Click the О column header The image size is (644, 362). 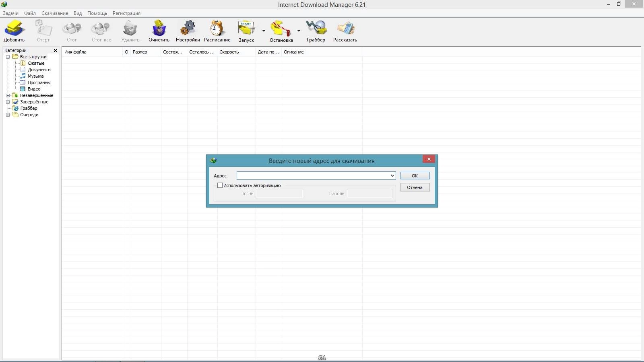point(127,52)
